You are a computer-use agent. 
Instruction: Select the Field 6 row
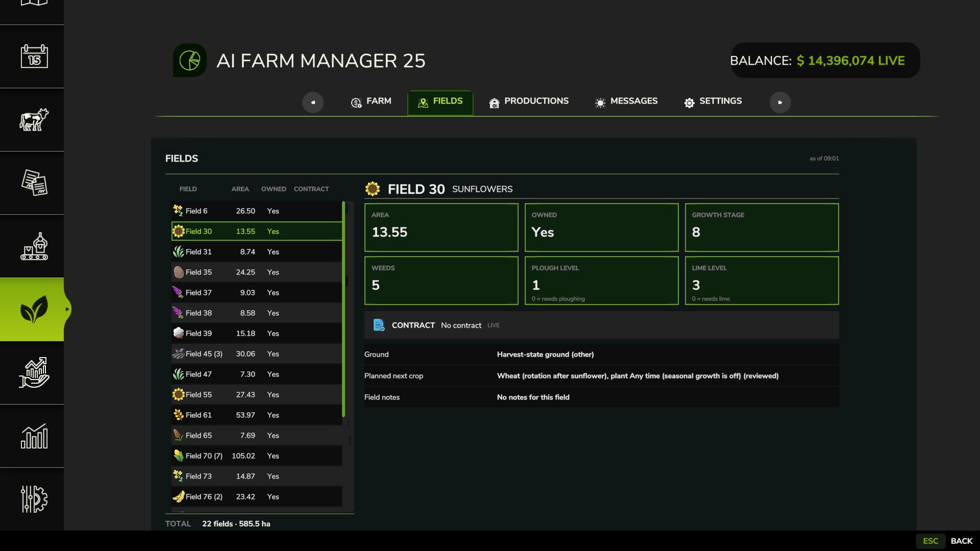pyautogui.click(x=257, y=211)
